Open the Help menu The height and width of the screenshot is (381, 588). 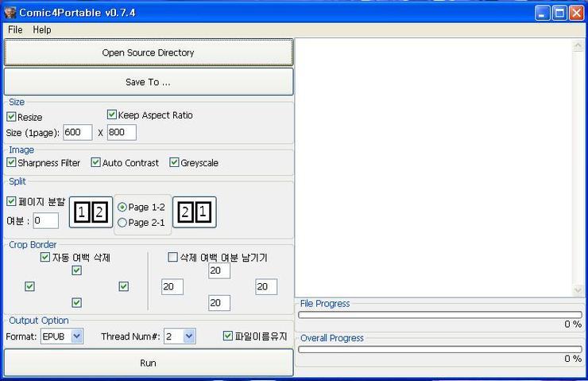pos(42,29)
